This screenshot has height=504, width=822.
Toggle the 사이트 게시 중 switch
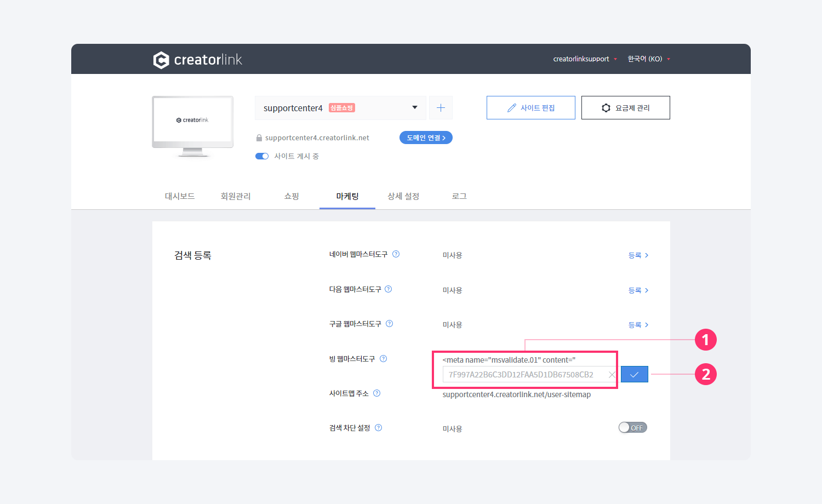pyautogui.click(x=262, y=156)
